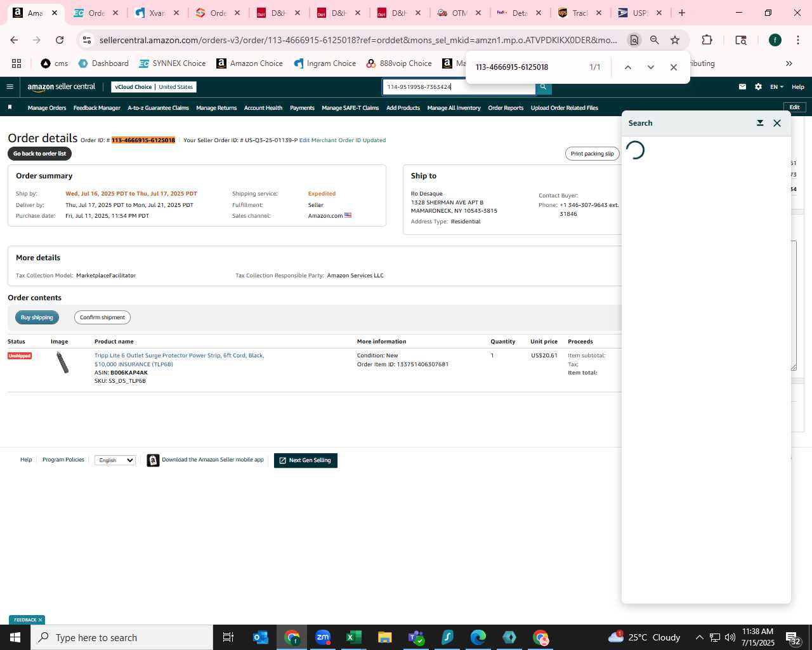Reload the current page
The image size is (812, 650).
(60, 40)
